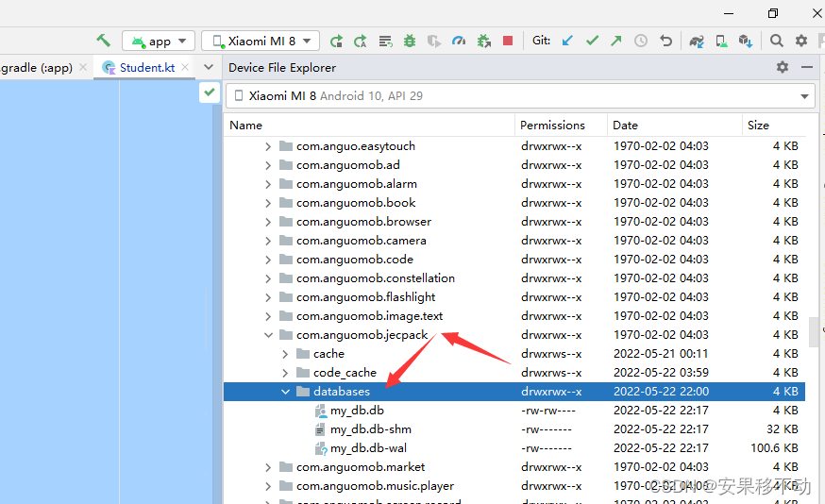
Task: Hide the Device File Explorer panel
Action: point(807,67)
